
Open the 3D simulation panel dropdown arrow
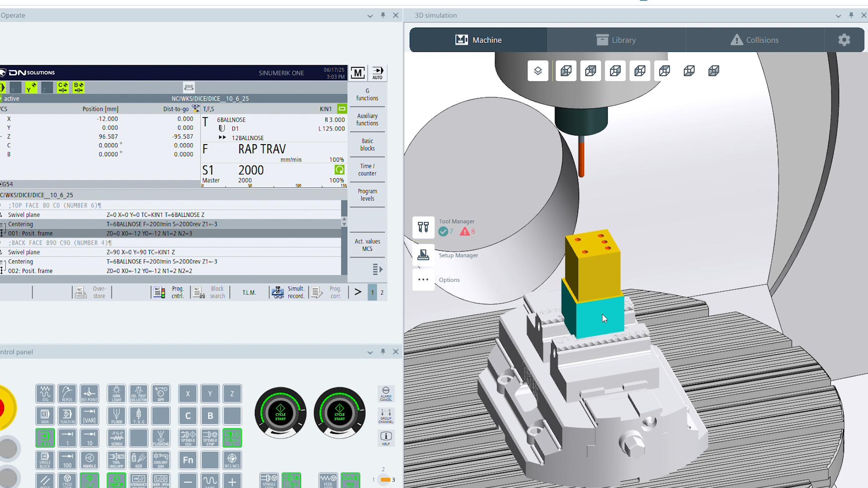click(x=838, y=15)
